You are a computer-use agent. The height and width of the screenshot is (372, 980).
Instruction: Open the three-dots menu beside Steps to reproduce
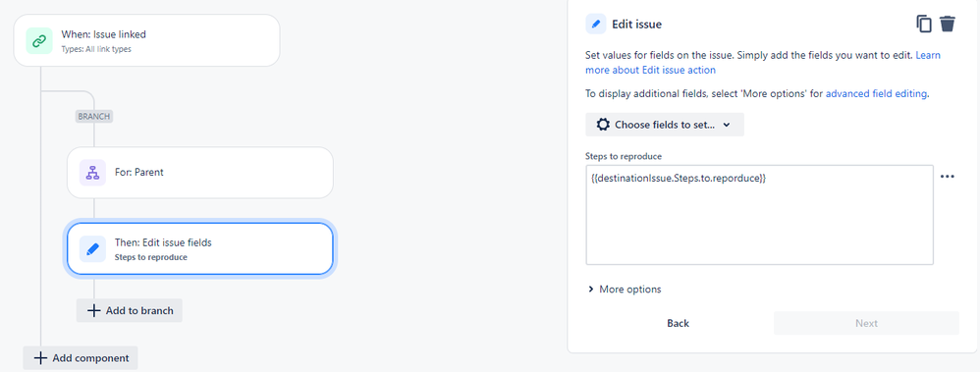coord(948,177)
